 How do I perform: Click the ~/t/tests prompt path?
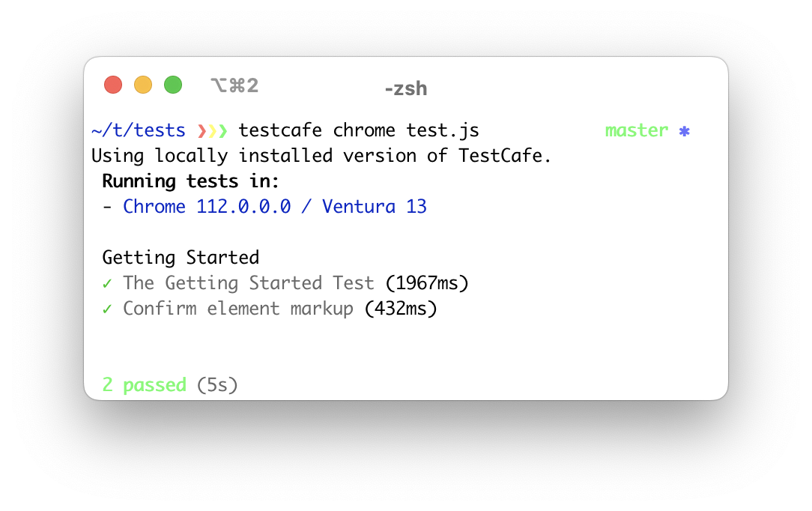(x=139, y=131)
